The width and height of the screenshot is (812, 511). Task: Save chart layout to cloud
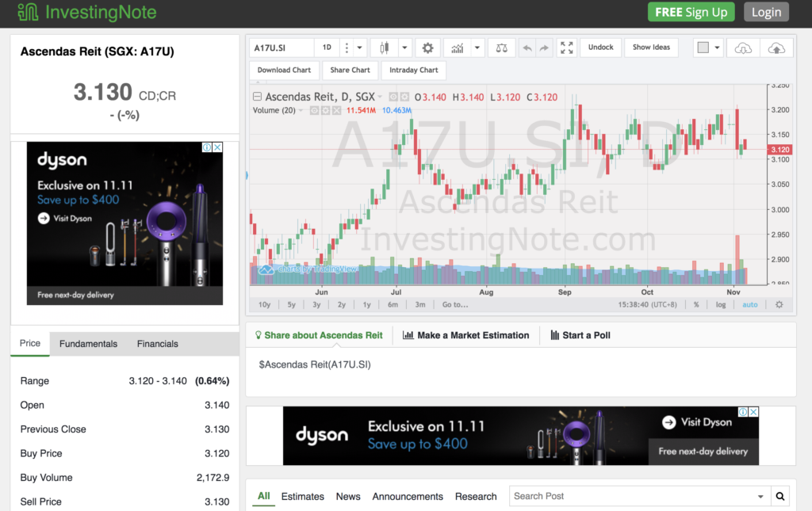pyautogui.click(x=776, y=48)
